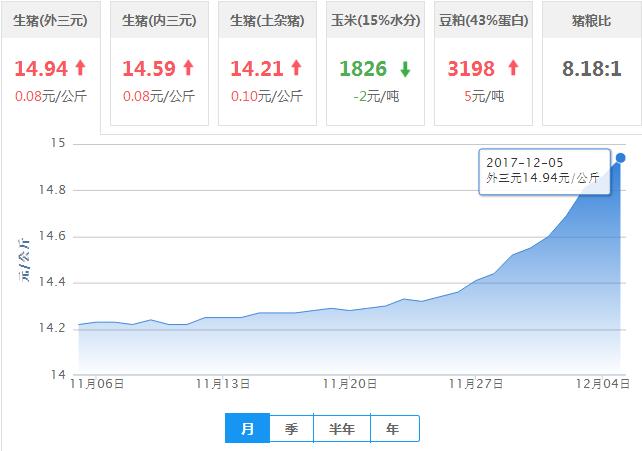Switch chart range to 季

(292, 428)
